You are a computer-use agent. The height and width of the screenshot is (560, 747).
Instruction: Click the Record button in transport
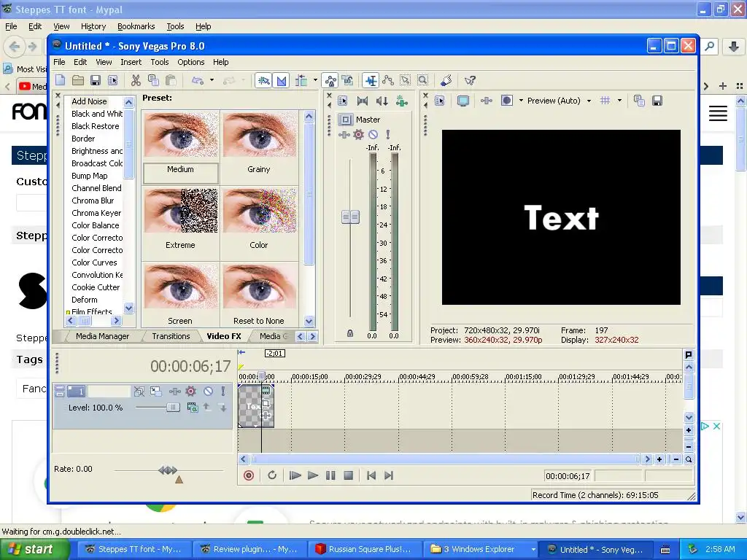click(x=249, y=475)
